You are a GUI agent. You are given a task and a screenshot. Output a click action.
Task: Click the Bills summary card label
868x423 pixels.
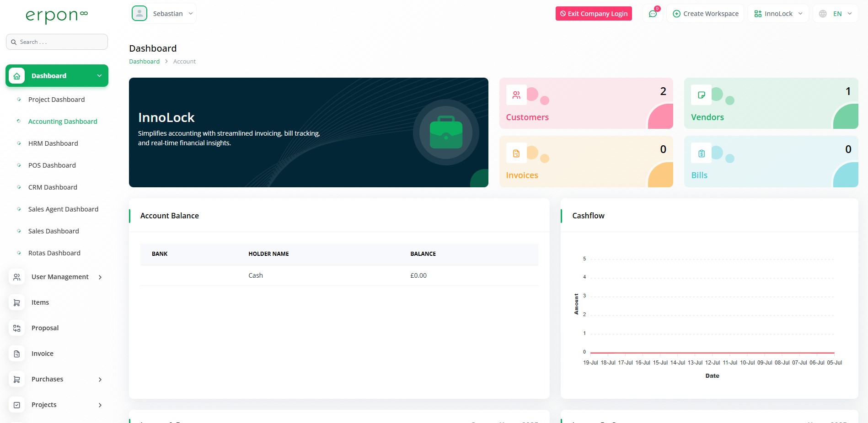click(699, 175)
